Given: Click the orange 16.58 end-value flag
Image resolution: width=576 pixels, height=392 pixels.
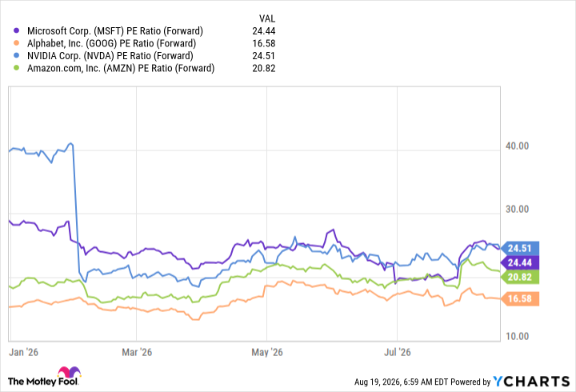Looking at the screenshot, I should point(520,298).
